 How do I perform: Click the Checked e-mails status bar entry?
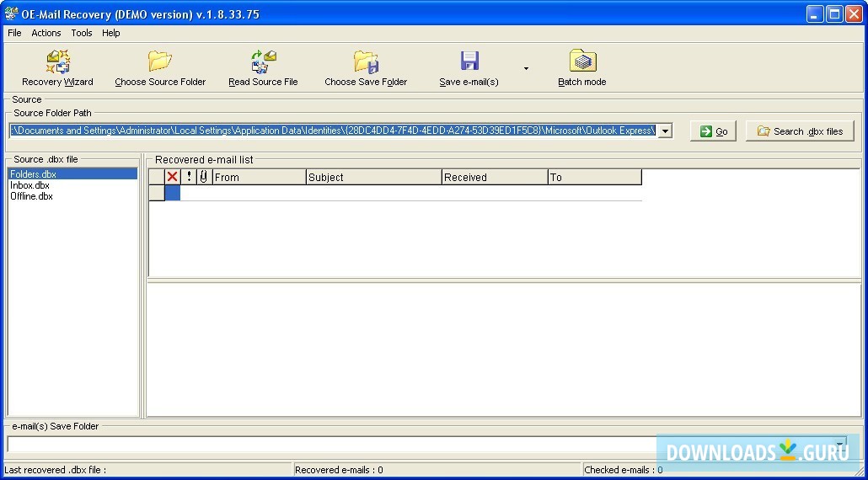coord(624,470)
